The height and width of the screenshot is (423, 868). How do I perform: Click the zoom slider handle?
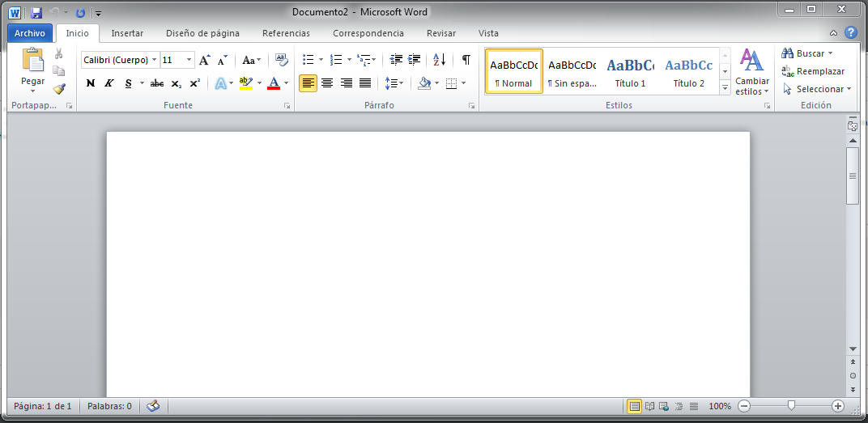pyautogui.click(x=791, y=406)
